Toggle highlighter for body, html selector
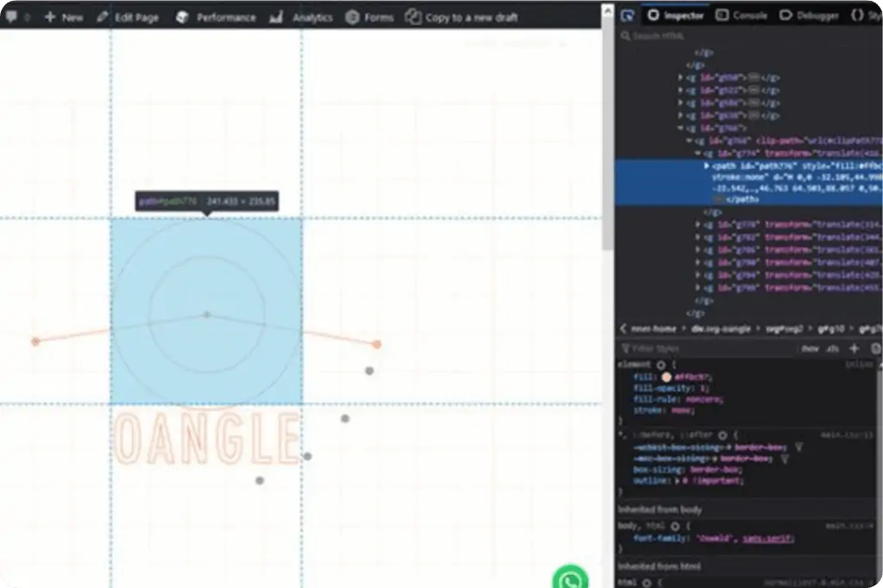 click(x=675, y=526)
